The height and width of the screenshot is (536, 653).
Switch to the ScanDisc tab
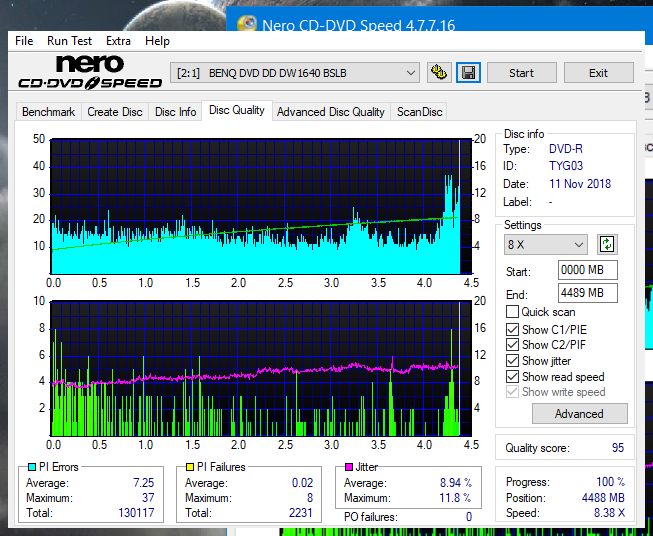click(419, 112)
